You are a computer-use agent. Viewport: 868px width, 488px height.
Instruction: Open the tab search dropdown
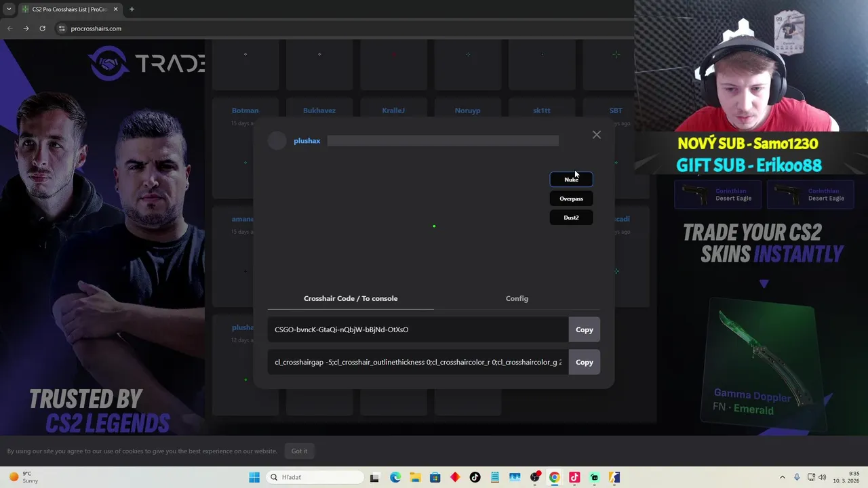[9, 9]
